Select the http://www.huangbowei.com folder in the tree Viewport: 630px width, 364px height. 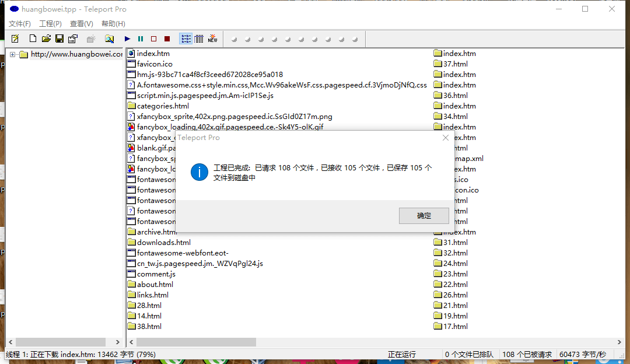[76, 54]
